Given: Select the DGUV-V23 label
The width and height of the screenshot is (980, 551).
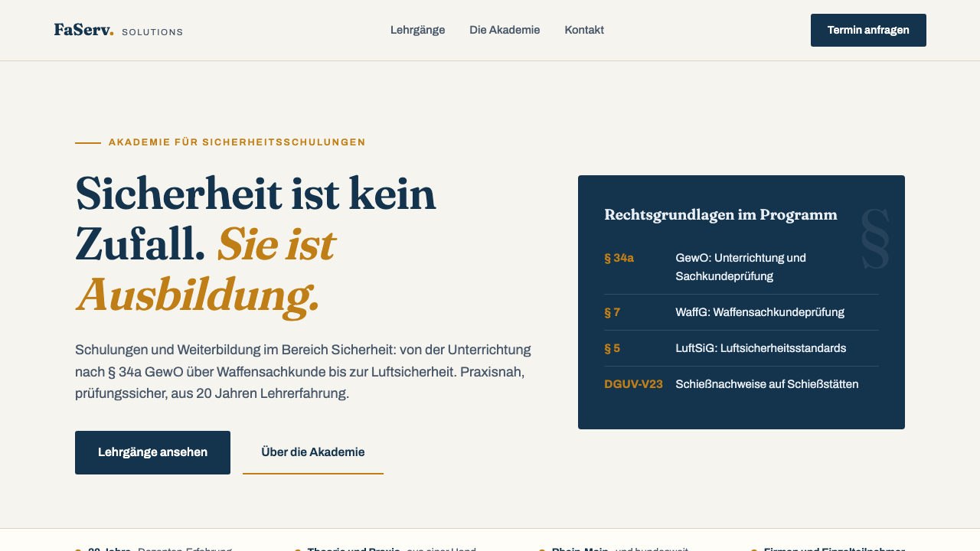Looking at the screenshot, I should (633, 384).
